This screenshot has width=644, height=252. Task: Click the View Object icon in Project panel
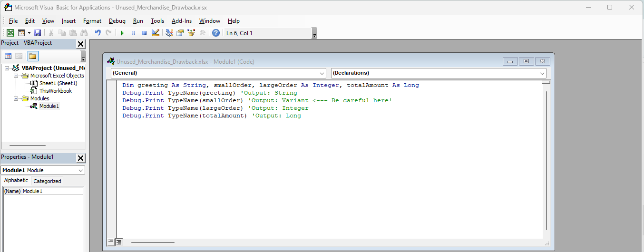[x=19, y=56]
